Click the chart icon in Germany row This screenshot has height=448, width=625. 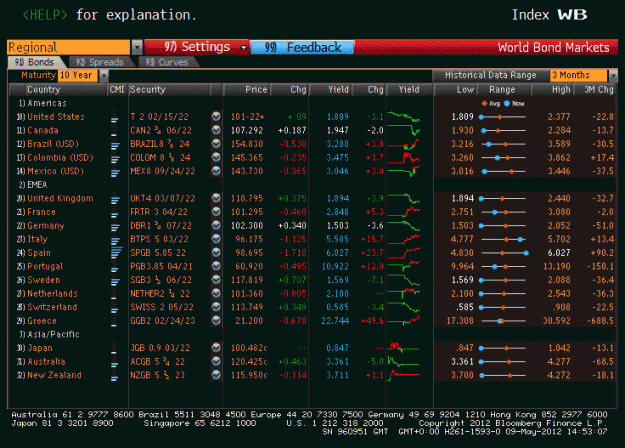pos(216,225)
